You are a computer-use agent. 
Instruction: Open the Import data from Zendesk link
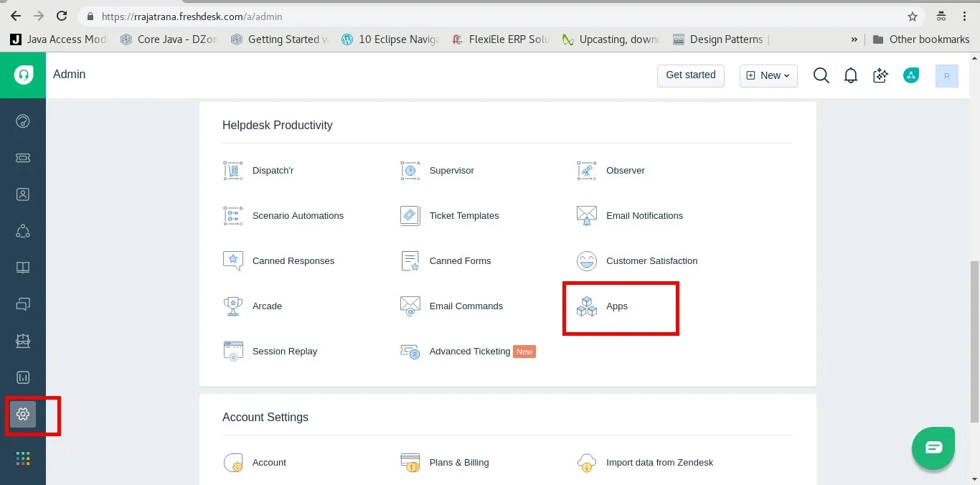tap(659, 463)
